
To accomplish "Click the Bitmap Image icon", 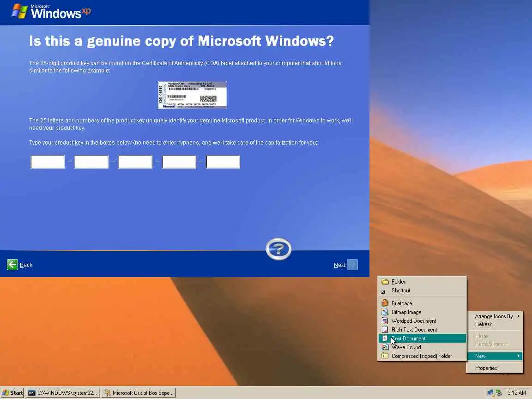I will (385, 312).
